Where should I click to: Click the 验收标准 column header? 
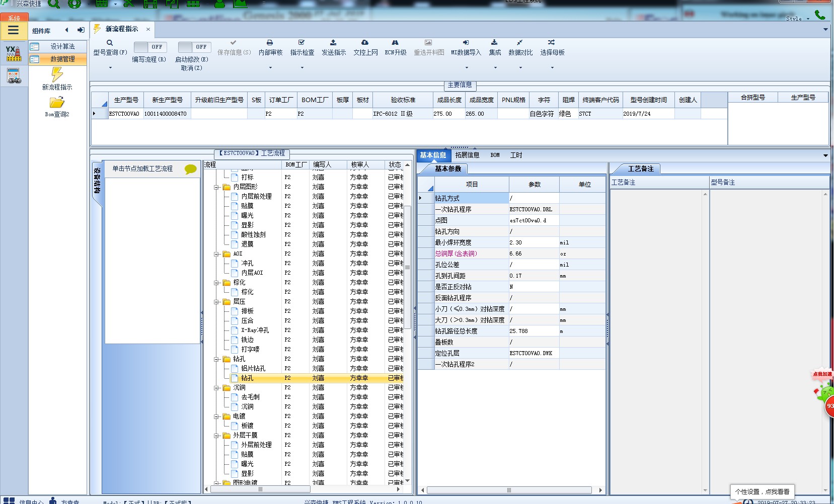point(403,100)
